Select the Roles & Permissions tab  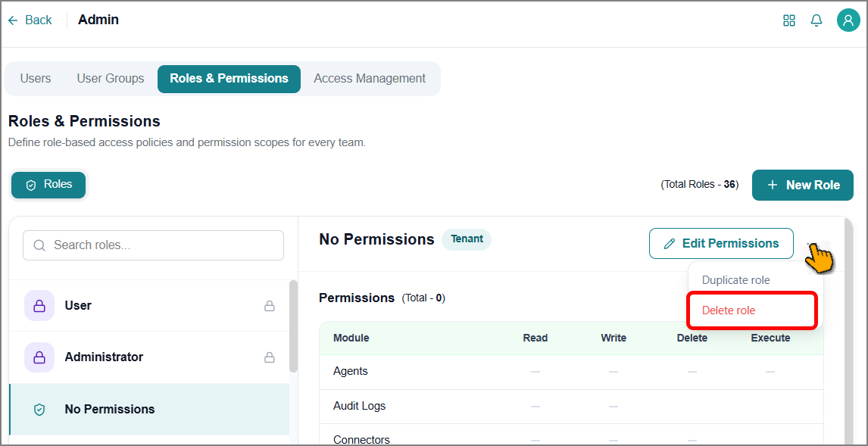click(229, 79)
